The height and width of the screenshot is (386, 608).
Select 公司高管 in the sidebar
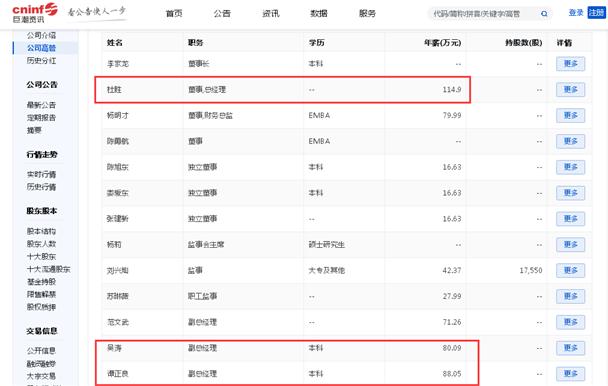point(41,48)
